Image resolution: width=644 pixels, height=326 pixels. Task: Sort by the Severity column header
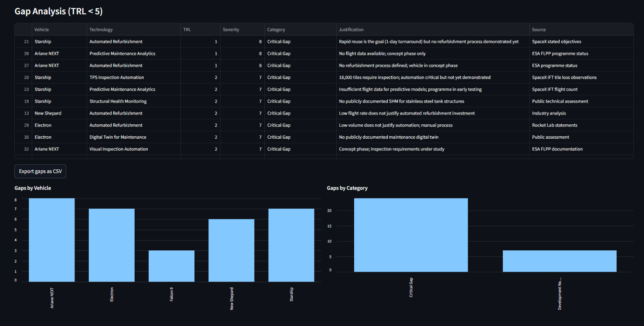(x=242, y=29)
